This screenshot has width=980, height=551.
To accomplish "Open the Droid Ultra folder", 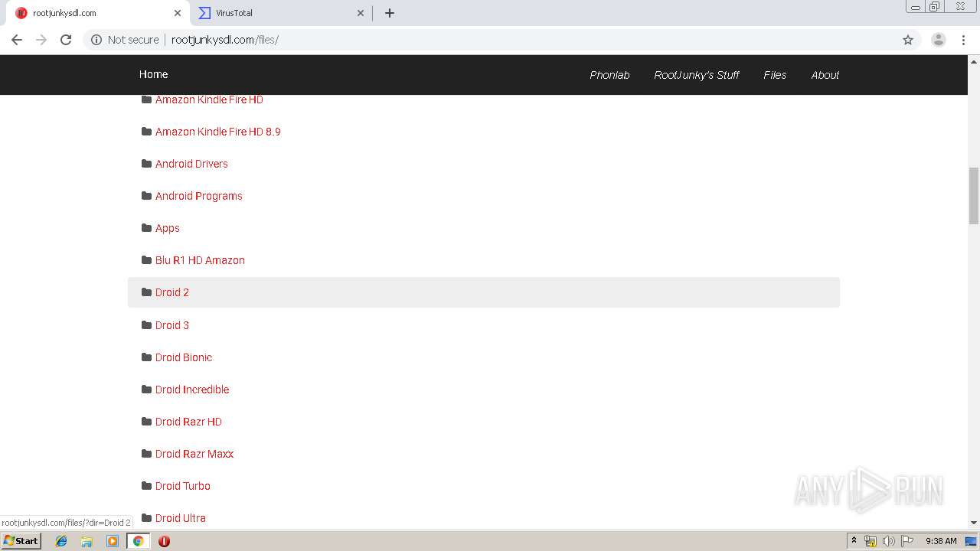I will pos(181,518).
